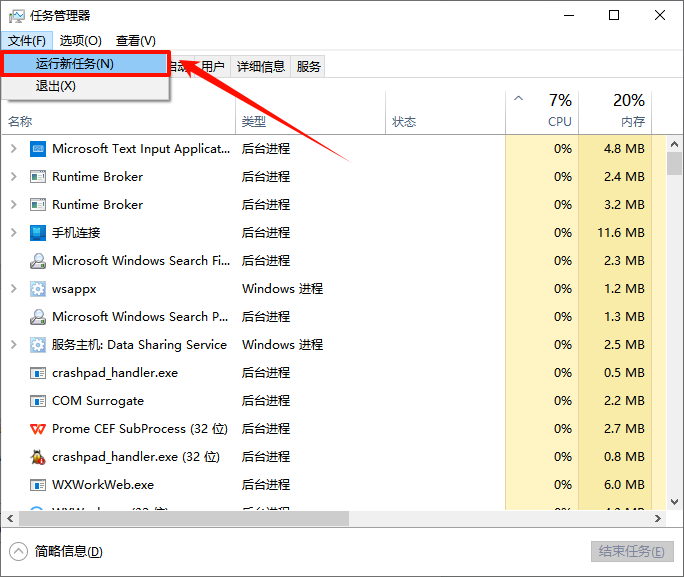The image size is (684, 577).
Task: Switch to the 详细信息 tab
Action: (x=260, y=67)
